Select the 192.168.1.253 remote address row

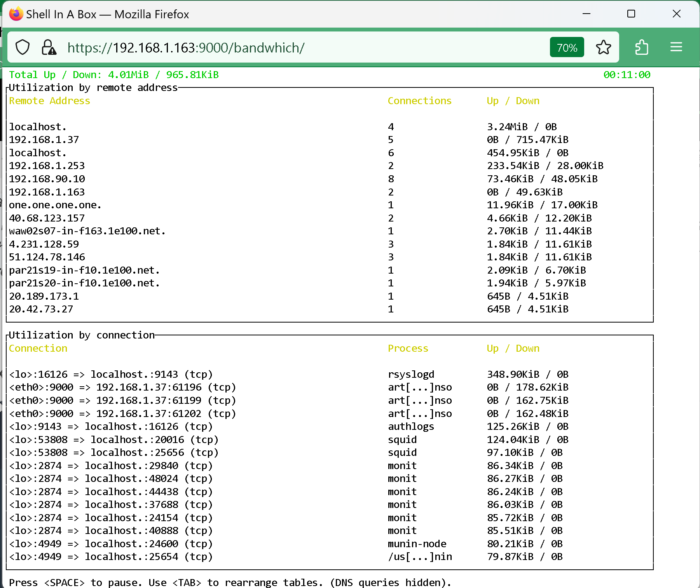tap(47, 166)
